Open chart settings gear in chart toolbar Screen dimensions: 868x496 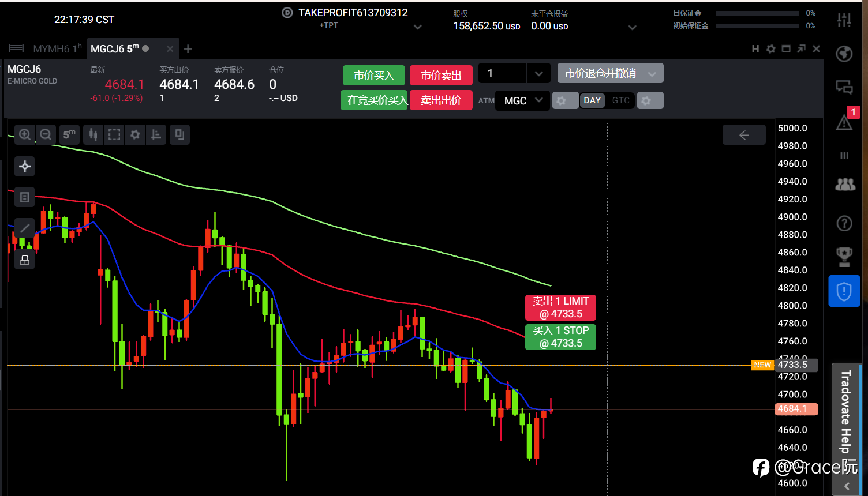click(x=135, y=135)
